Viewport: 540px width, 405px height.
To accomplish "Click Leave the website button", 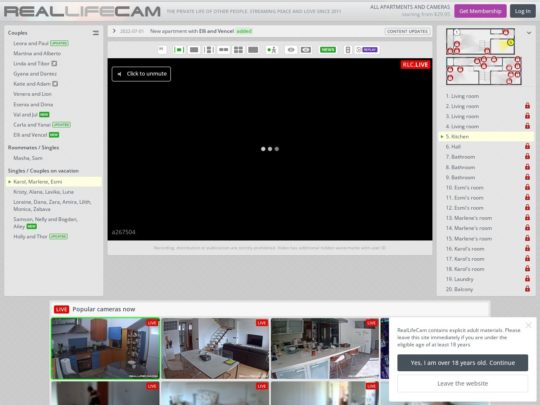I will [x=463, y=383].
